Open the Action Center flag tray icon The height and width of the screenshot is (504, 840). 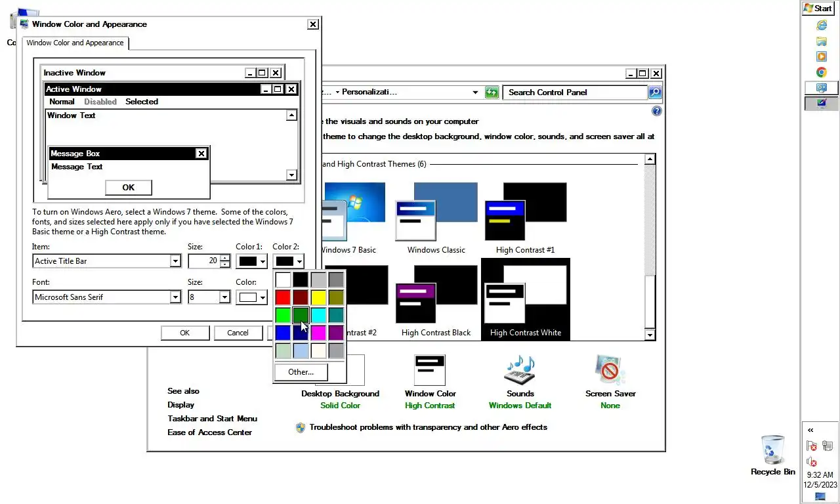(812, 446)
